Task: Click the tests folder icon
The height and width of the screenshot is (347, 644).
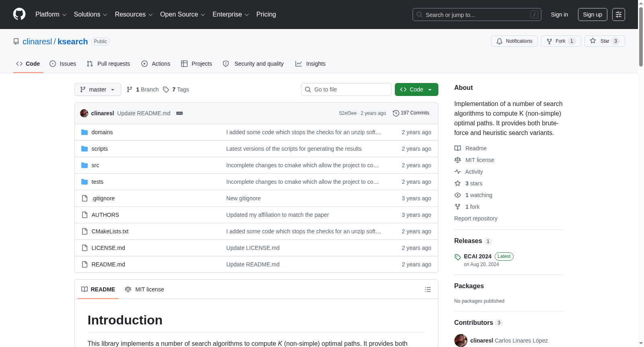Action: tap(85, 182)
